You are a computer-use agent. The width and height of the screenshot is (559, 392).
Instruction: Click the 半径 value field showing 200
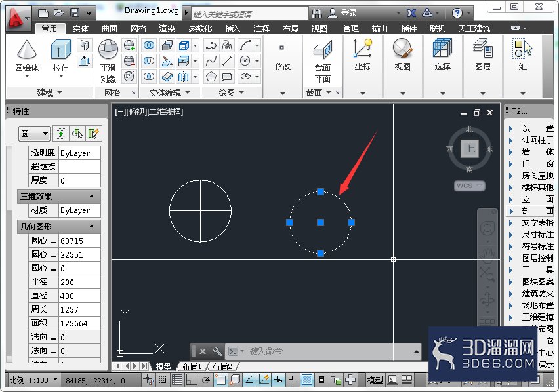[79, 282]
